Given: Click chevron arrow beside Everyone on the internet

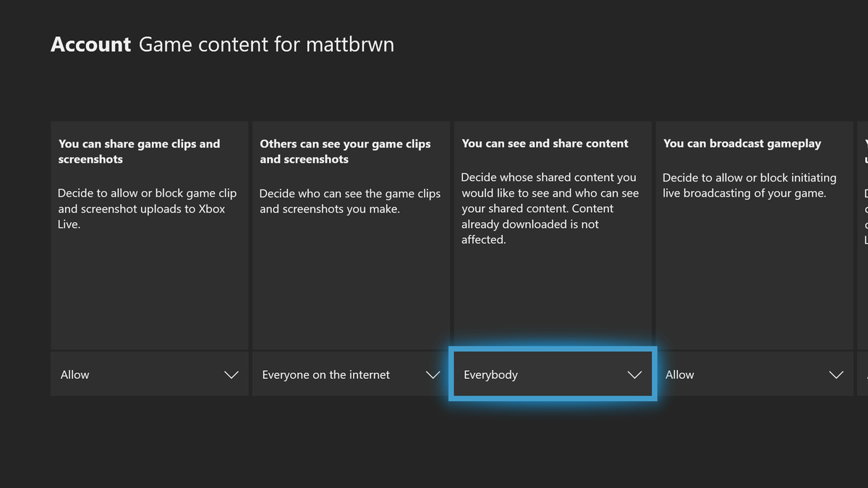Looking at the screenshot, I should (433, 374).
